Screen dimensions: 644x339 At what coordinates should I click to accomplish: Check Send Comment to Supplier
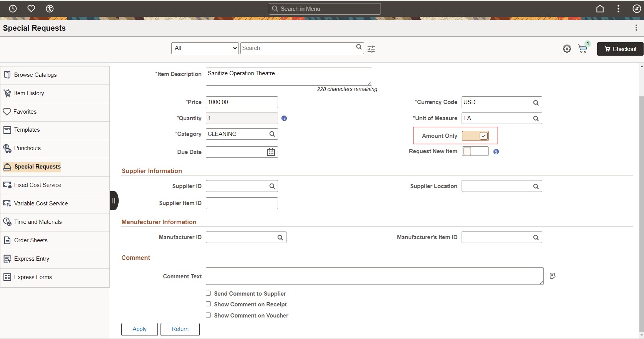[x=208, y=293]
